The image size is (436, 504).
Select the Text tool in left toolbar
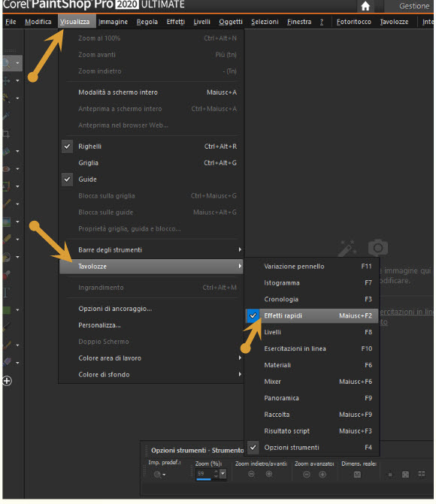(x=6, y=292)
